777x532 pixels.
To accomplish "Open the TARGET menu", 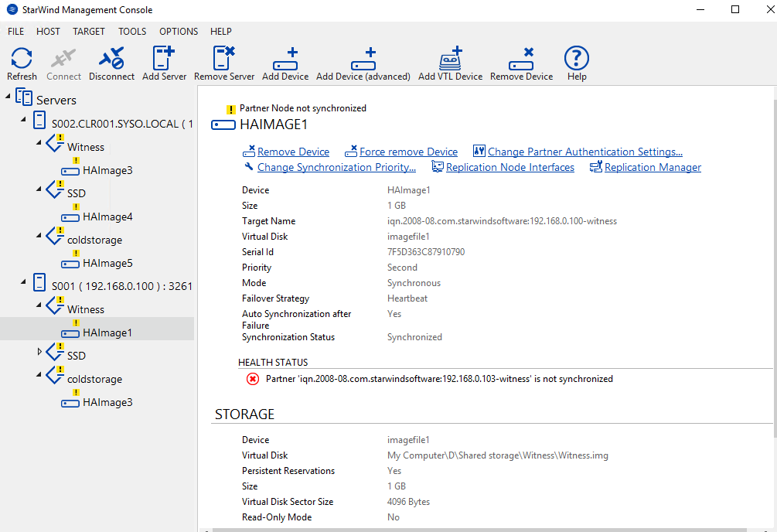I will point(89,31).
